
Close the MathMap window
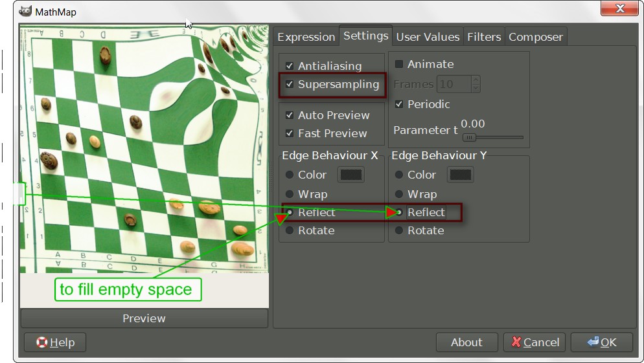point(619,8)
